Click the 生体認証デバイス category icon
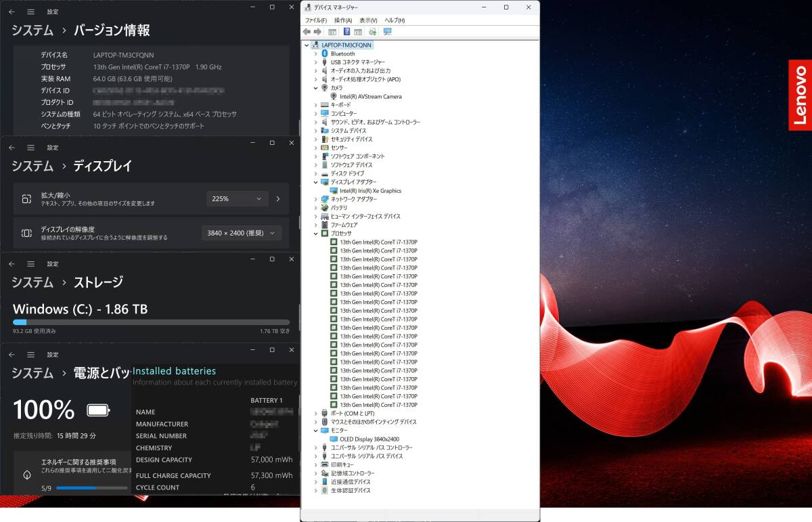The width and height of the screenshot is (812, 522). [325, 490]
